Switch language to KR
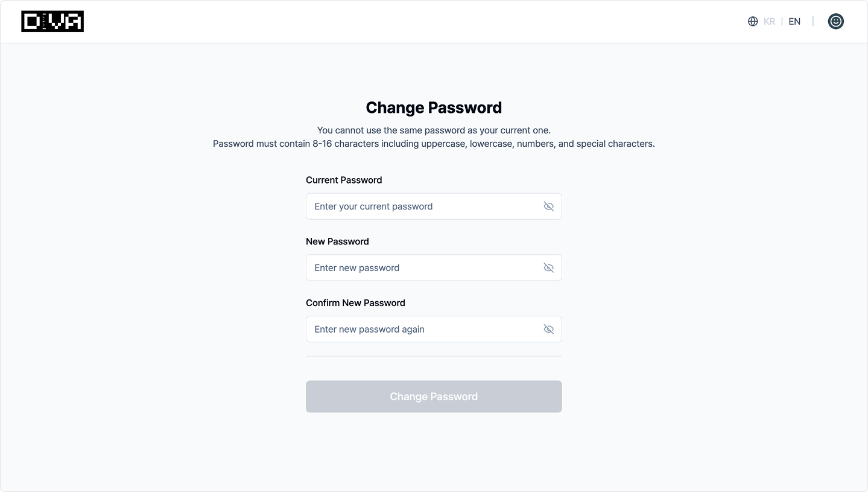868x492 pixels. [769, 22]
